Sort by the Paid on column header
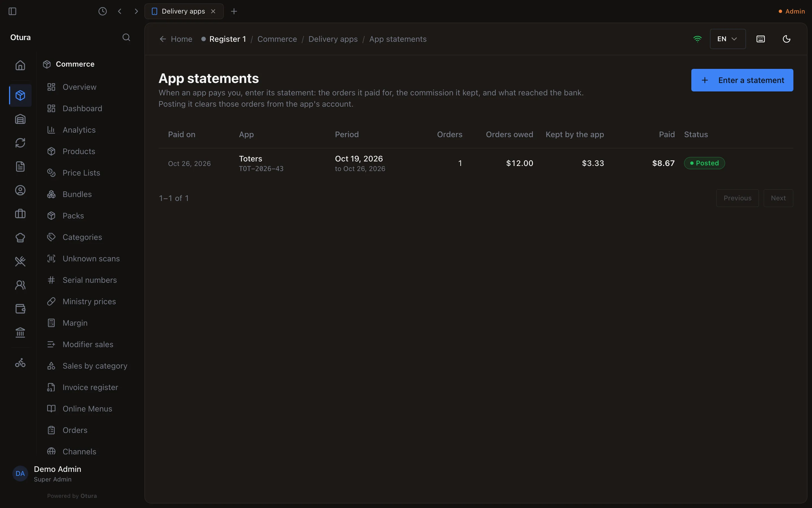 (x=182, y=134)
